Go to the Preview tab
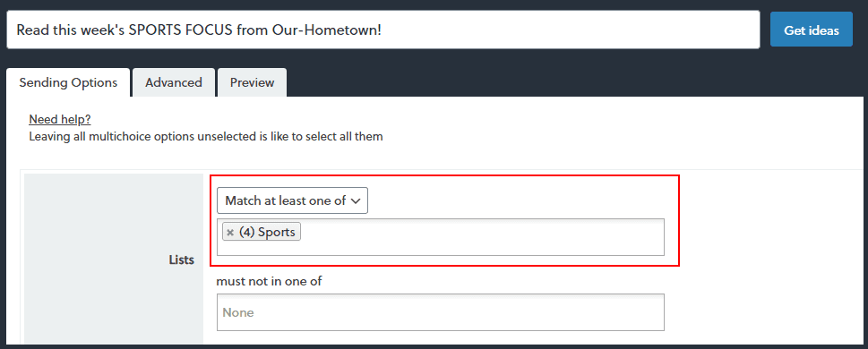Screen dimensions: 868x349 252,82
